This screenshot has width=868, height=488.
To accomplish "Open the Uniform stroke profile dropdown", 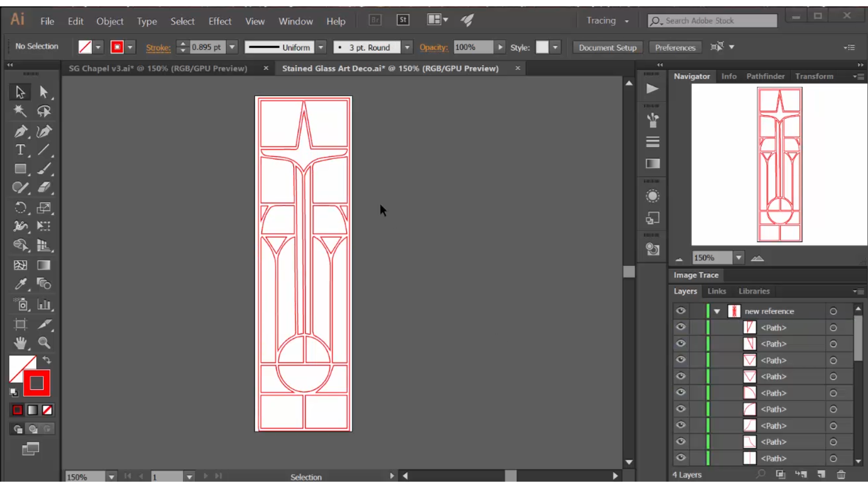I will (321, 47).
